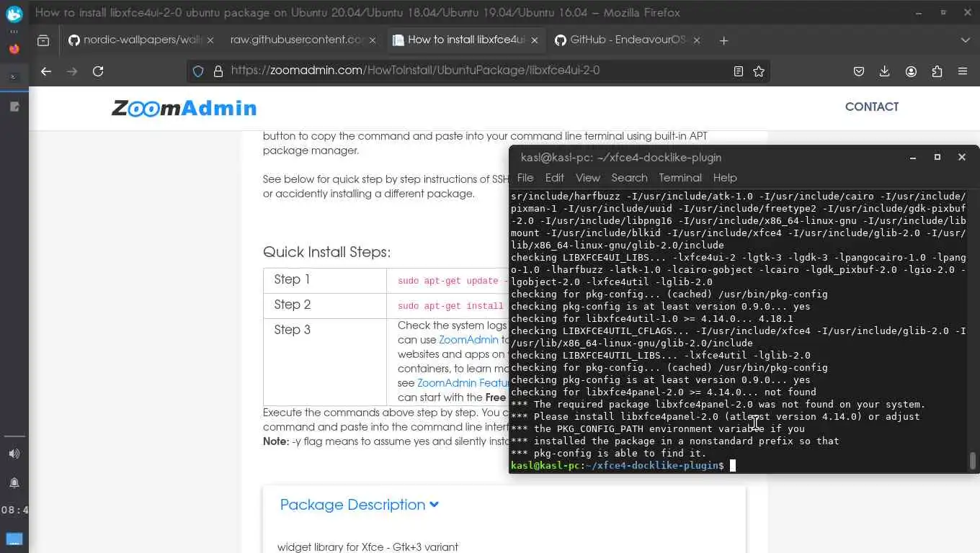Open the extensions puzzle icon
This screenshot has height=553, width=980.
tap(937, 71)
